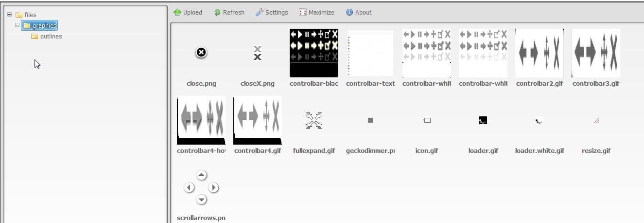Choose the controlbar2.gif image
This screenshot has height=223, width=644.
(540, 53)
